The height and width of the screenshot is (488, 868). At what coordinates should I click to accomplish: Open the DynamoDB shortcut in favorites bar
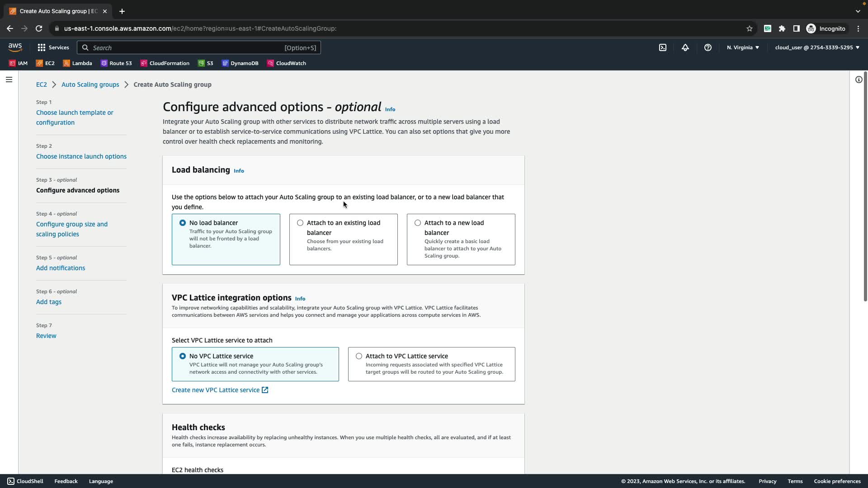click(240, 63)
